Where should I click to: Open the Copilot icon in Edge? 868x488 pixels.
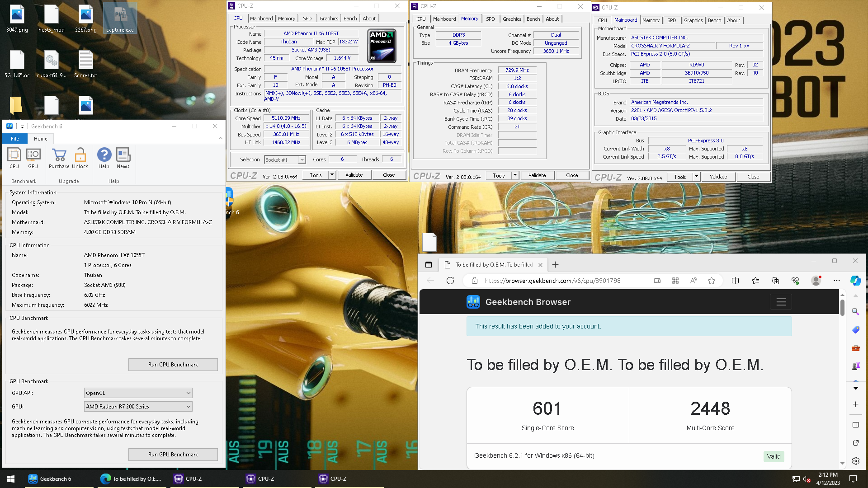[856, 281]
